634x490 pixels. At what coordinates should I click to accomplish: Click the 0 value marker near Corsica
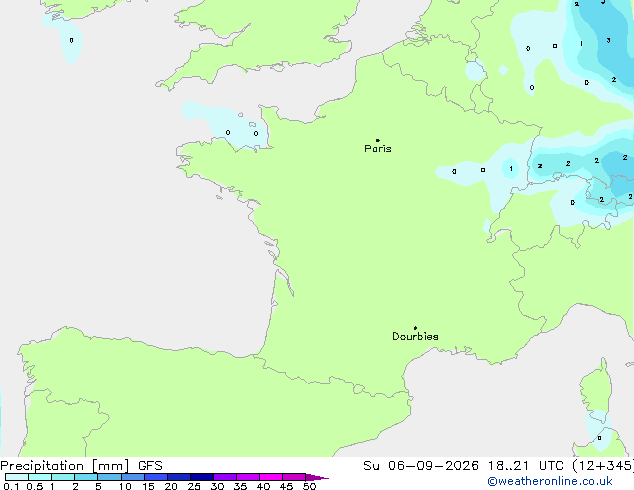coord(599,438)
